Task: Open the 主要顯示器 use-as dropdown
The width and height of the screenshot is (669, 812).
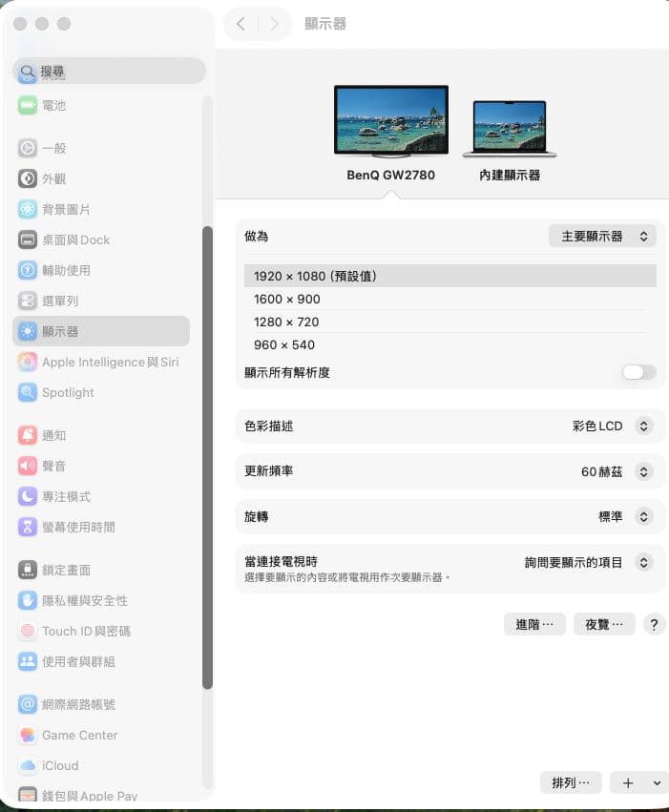Action: pyautogui.click(x=602, y=237)
